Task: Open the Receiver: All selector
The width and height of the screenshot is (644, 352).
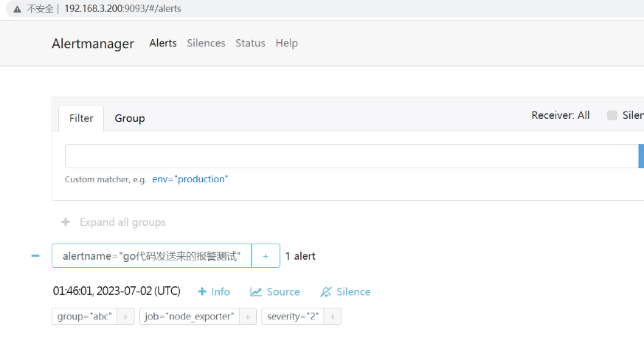Action: point(560,115)
